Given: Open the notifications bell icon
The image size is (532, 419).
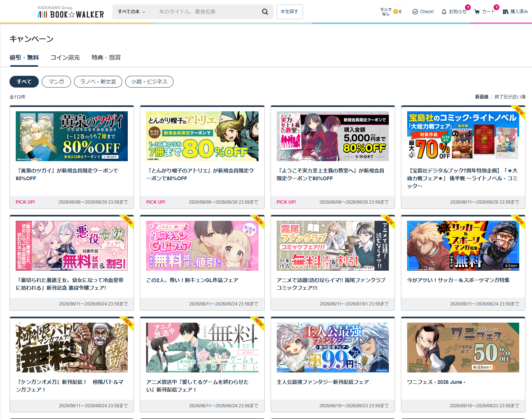Looking at the screenshot, I should pyautogui.click(x=444, y=12).
